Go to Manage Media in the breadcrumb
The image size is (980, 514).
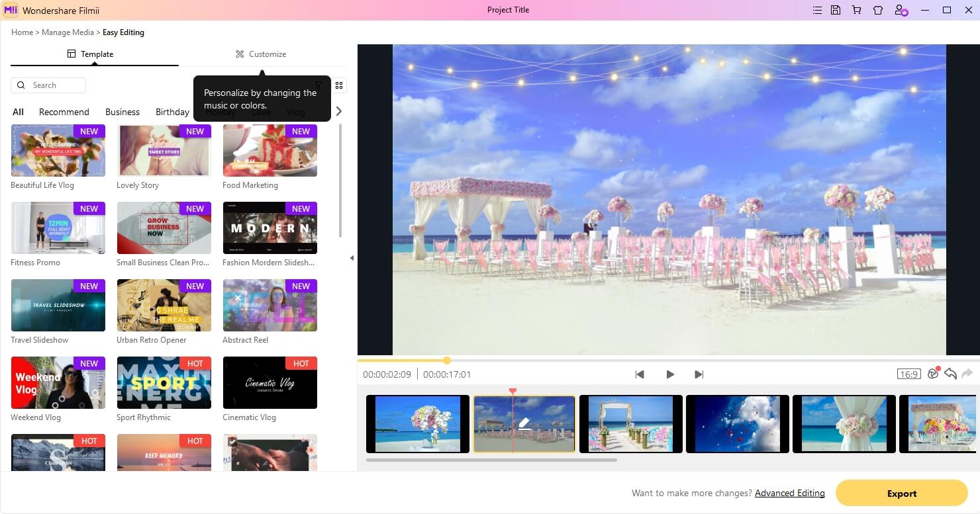pos(68,32)
